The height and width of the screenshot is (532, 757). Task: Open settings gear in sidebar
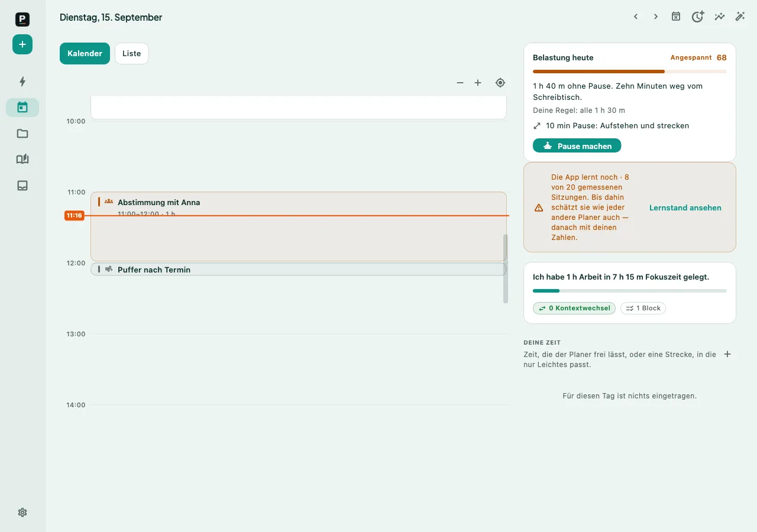(22, 512)
